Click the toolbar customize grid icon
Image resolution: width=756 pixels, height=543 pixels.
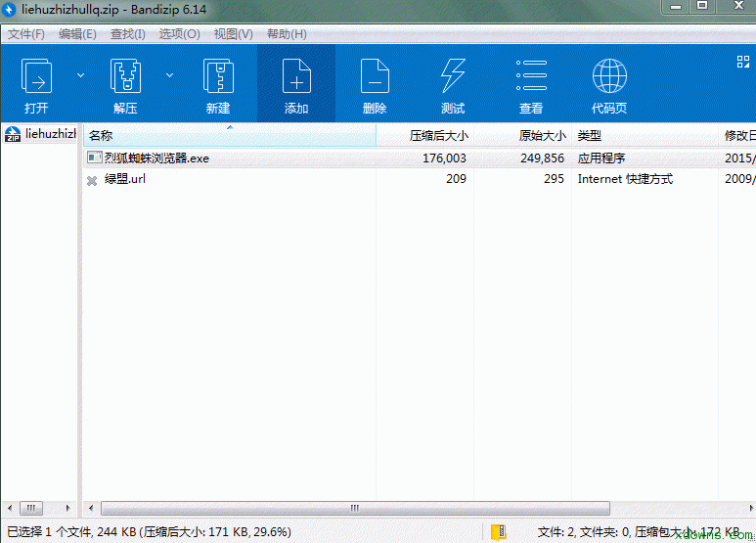pyautogui.click(x=743, y=62)
